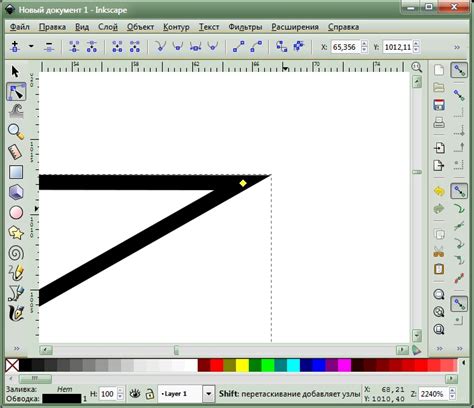Select the Zoom magnifier tool
The width and height of the screenshot is (474, 408).
tap(16, 131)
